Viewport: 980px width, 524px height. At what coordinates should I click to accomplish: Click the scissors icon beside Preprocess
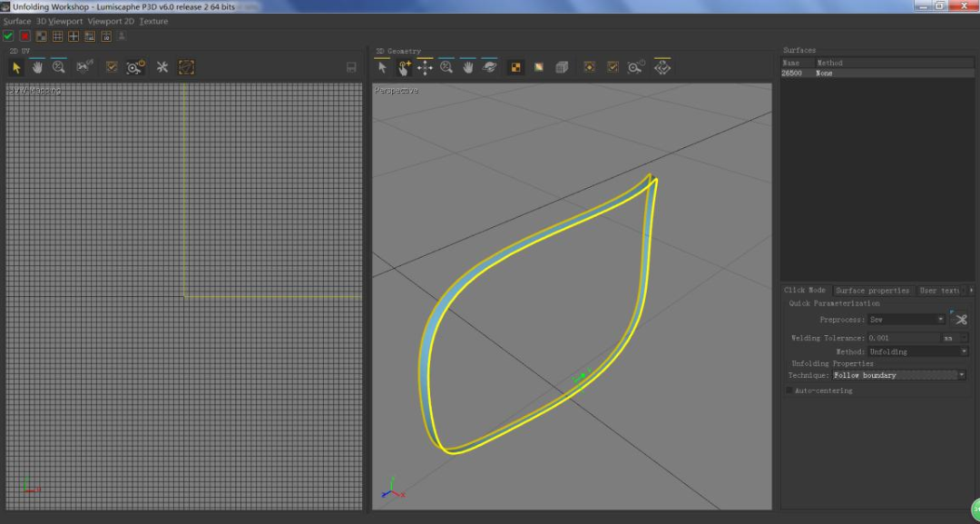pos(960,319)
